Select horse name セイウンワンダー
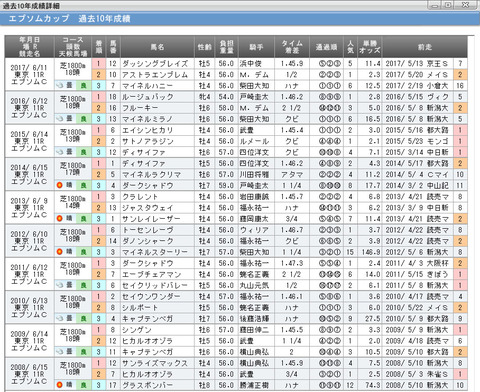 coord(151,297)
